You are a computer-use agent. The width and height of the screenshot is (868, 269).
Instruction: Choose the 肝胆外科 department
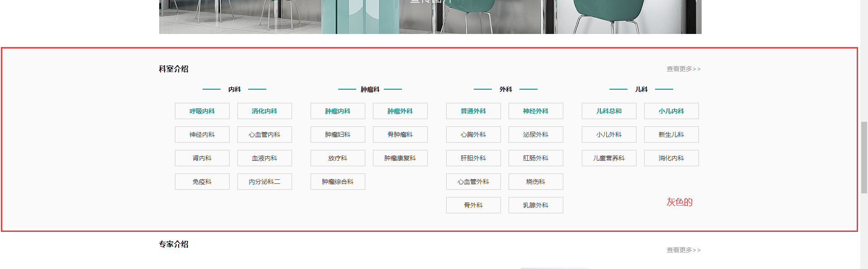pos(473,158)
